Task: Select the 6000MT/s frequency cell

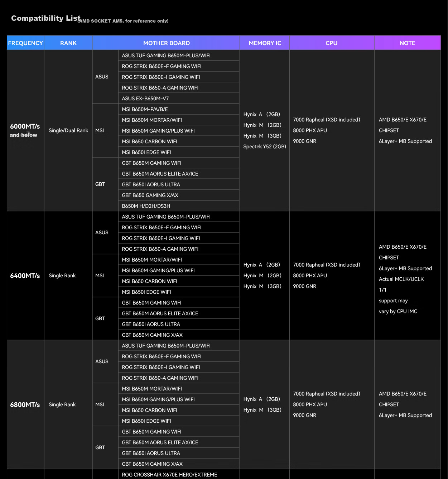Action: coord(25,130)
